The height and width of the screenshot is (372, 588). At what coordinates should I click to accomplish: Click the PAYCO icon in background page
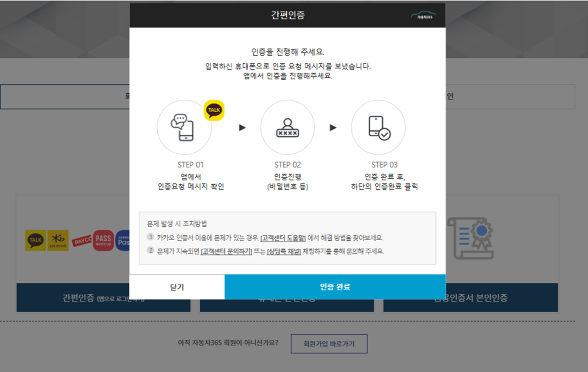[82, 241]
